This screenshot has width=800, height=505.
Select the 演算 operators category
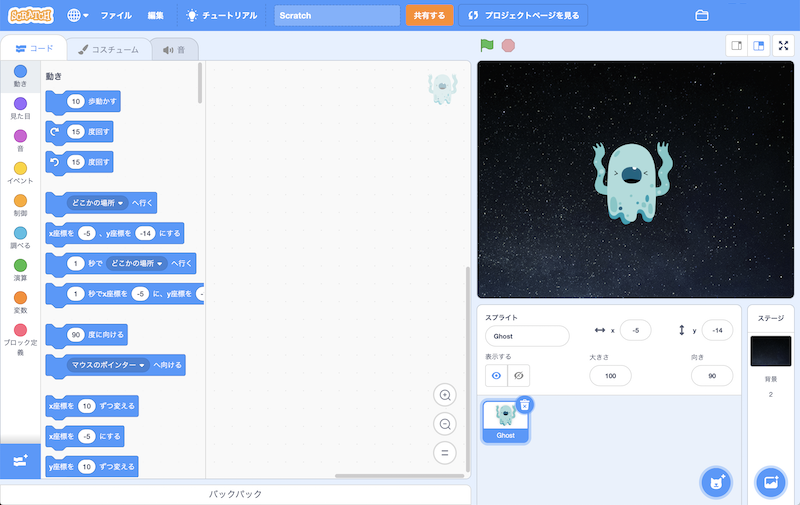click(20, 270)
